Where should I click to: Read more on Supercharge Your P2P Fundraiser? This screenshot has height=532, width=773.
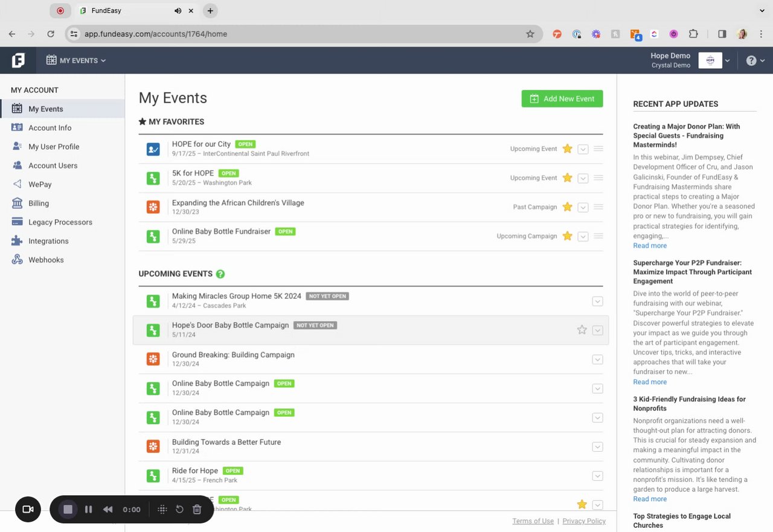click(x=650, y=382)
